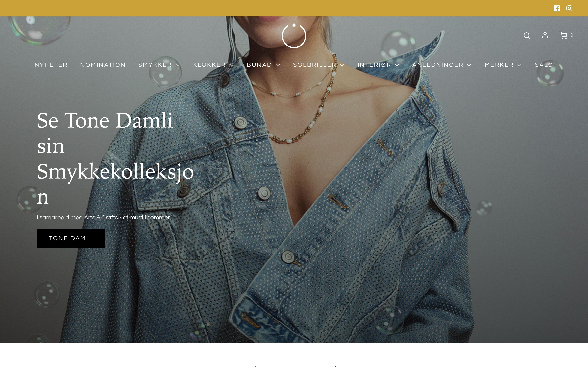Expand the Klokker dropdown chevron
This screenshot has width=588, height=367.
tap(232, 65)
